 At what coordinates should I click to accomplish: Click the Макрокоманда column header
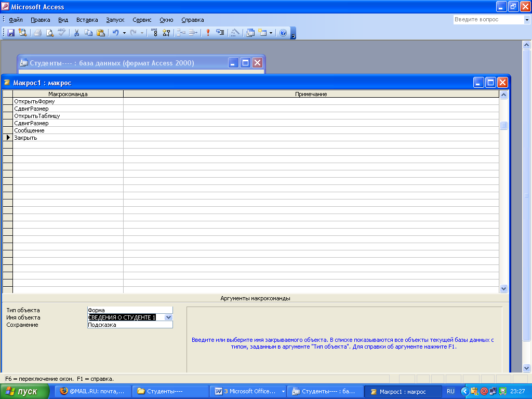[x=68, y=94]
